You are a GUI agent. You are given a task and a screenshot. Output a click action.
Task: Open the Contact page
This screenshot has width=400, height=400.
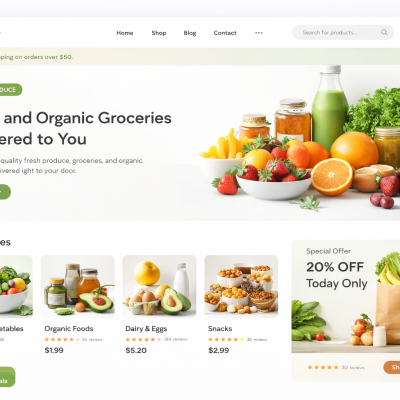pos(225,33)
